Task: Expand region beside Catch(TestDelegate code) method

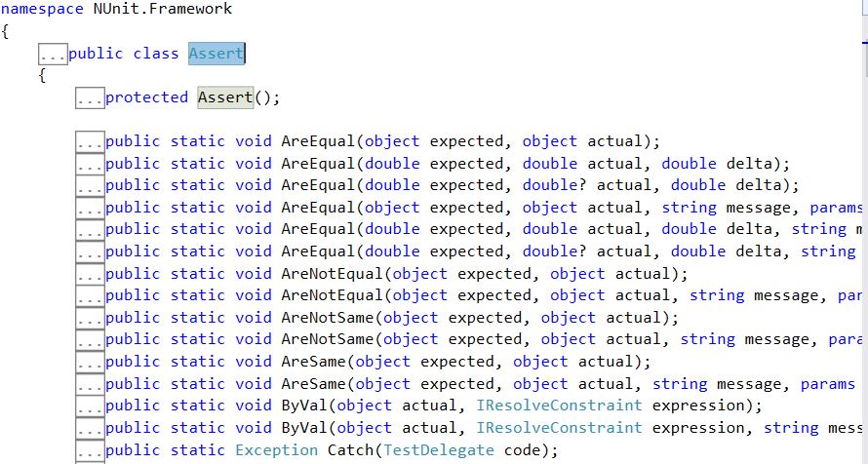Action: coord(90,450)
